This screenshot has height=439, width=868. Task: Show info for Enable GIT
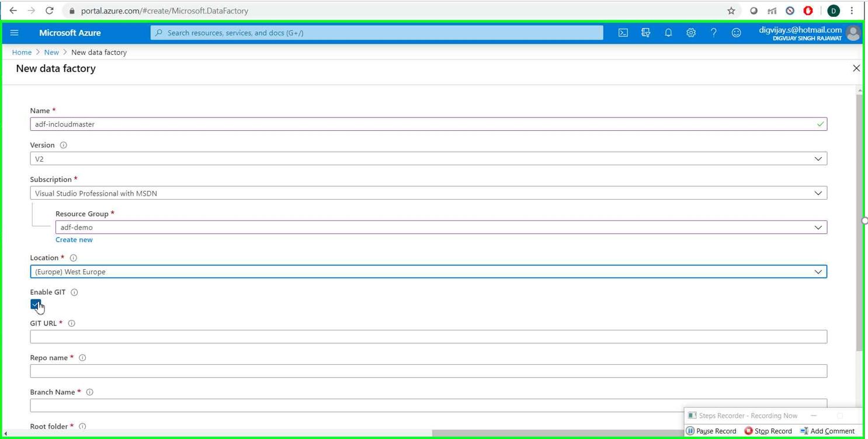coord(74,292)
